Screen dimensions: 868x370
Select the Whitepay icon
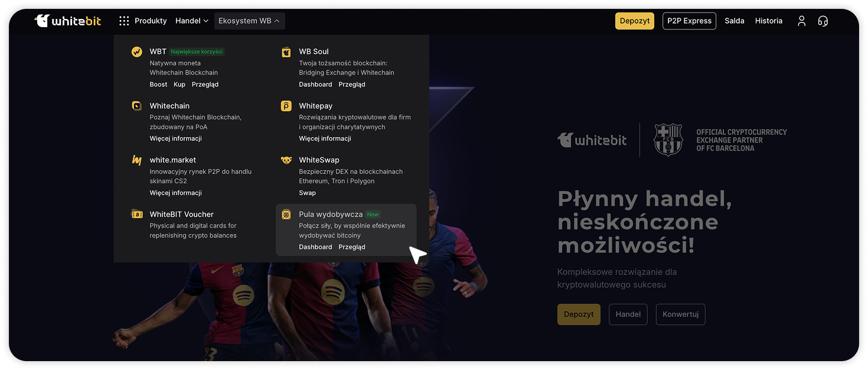click(x=286, y=106)
